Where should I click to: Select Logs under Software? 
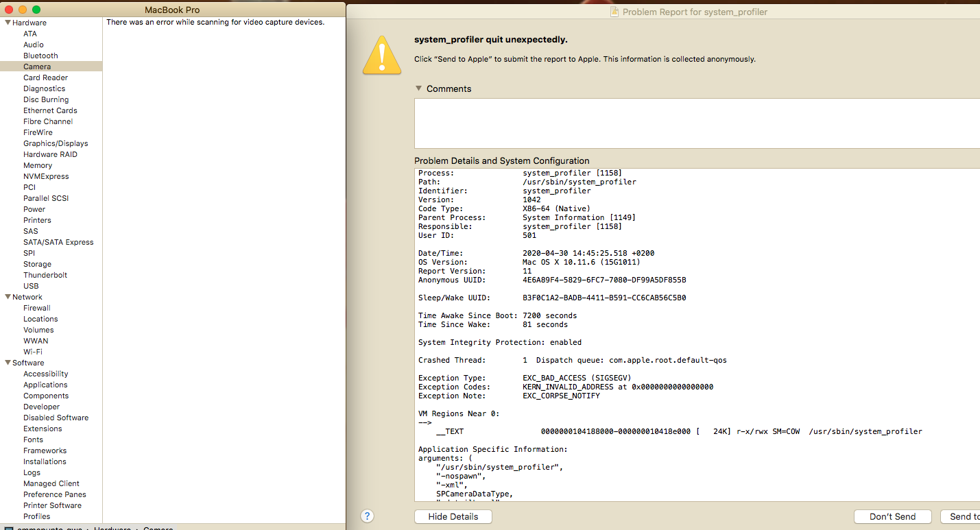tap(32, 472)
